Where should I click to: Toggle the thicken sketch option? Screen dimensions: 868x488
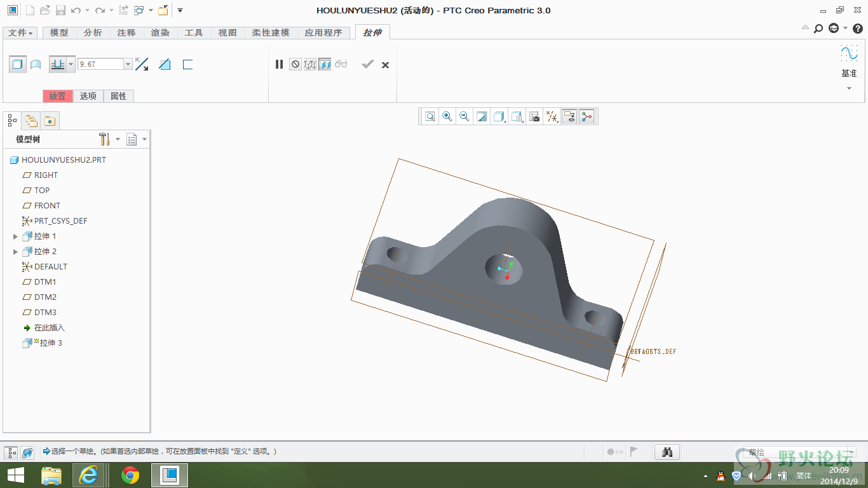[x=187, y=64]
